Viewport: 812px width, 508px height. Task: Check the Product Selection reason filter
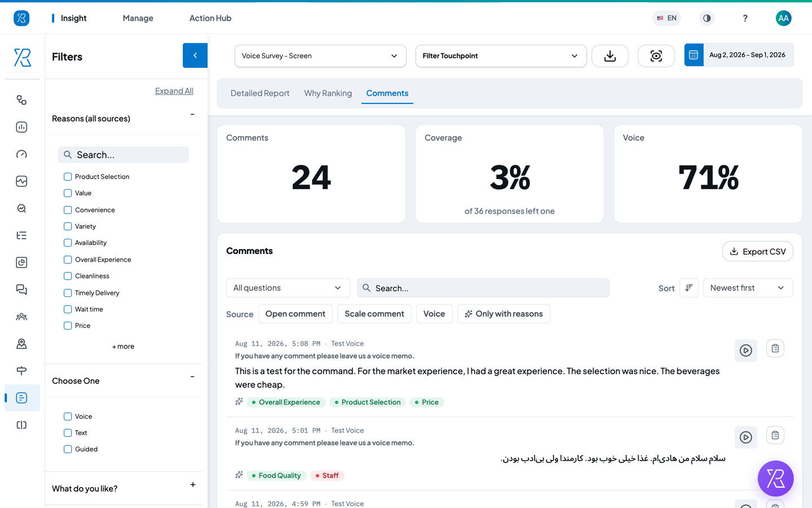pos(68,177)
